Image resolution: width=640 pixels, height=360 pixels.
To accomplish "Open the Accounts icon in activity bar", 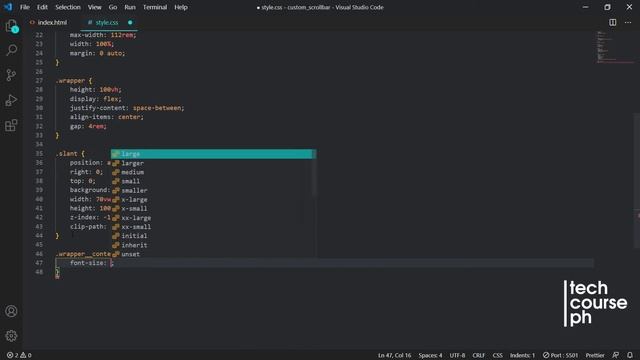I will pos(11,311).
